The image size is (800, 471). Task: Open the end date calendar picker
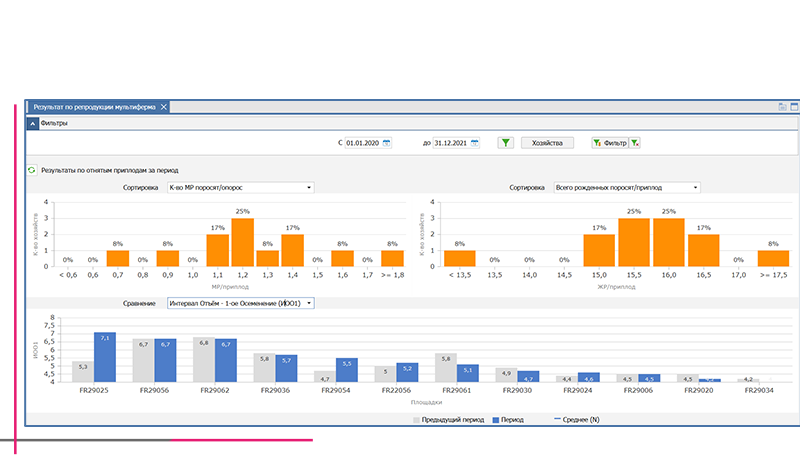click(475, 143)
